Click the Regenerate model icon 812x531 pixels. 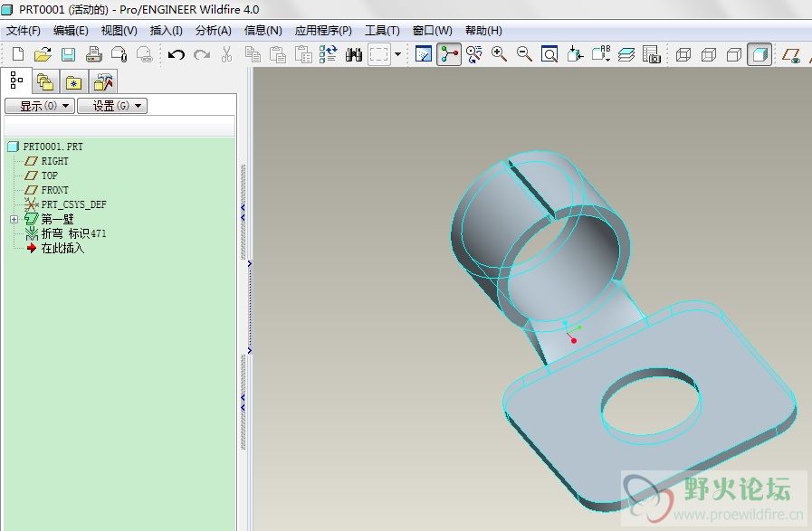(329, 54)
